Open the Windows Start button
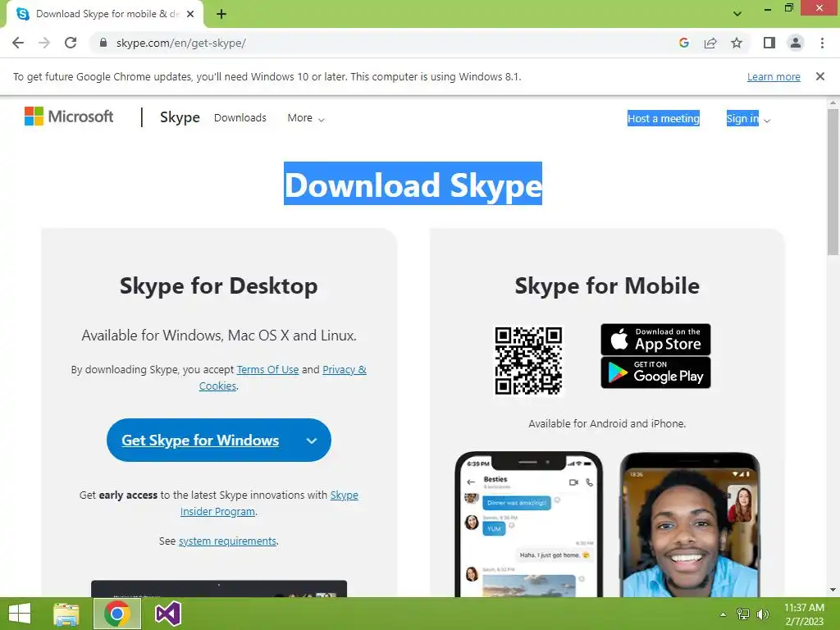 (20, 614)
